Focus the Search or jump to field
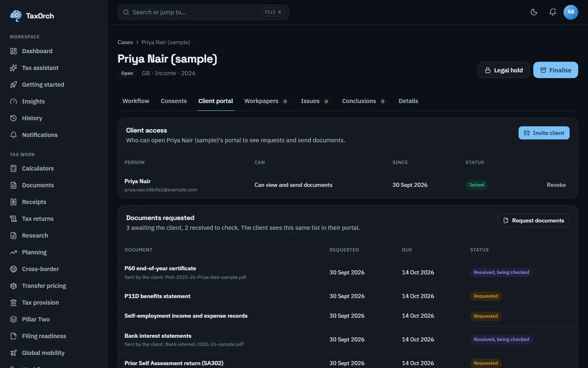Screen dimensions: 588x368 (203, 12)
